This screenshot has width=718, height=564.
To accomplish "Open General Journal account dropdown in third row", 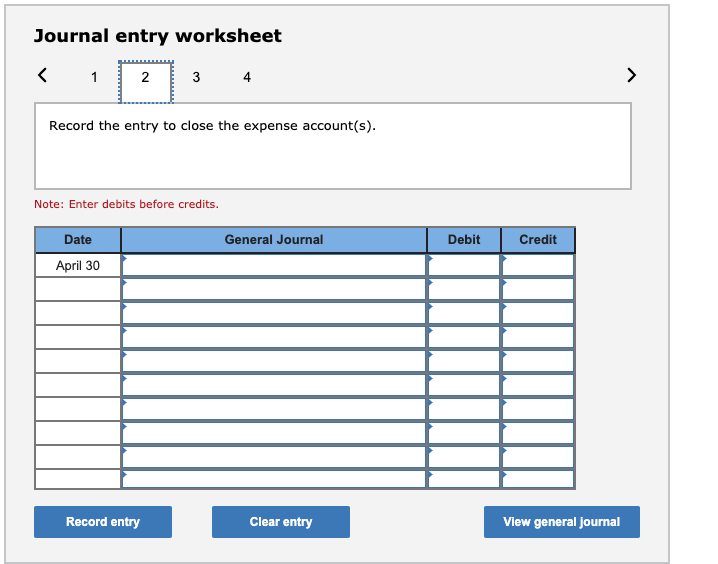I will coord(274,314).
